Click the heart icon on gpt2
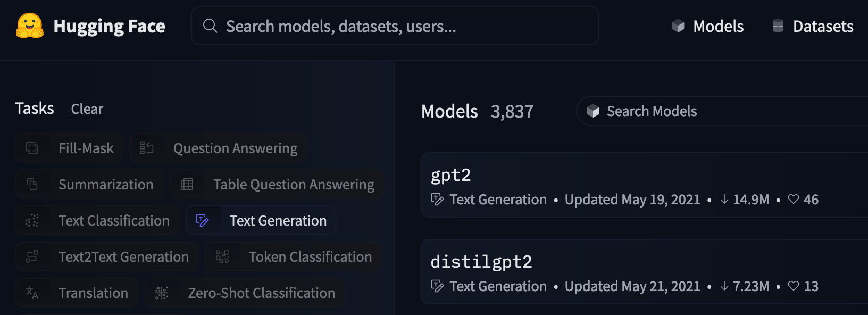Viewport: 868px width, 315px height. click(793, 199)
